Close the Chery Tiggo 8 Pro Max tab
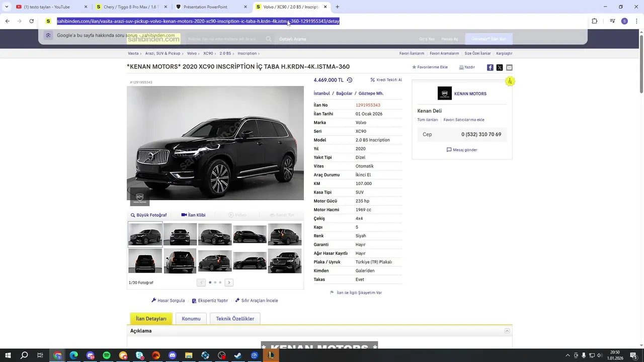This screenshot has width=644, height=362. pyautogui.click(x=166, y=7)
